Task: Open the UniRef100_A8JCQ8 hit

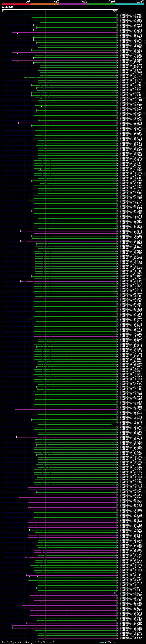Action: tap(131, 17)
